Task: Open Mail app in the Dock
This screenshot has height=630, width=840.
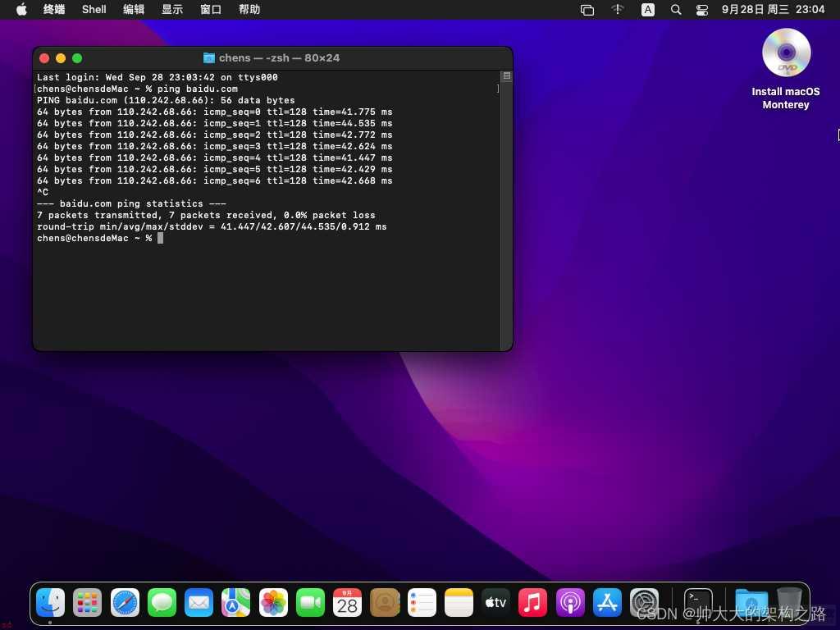Action: pyautogui.click(x=199, y=602)
